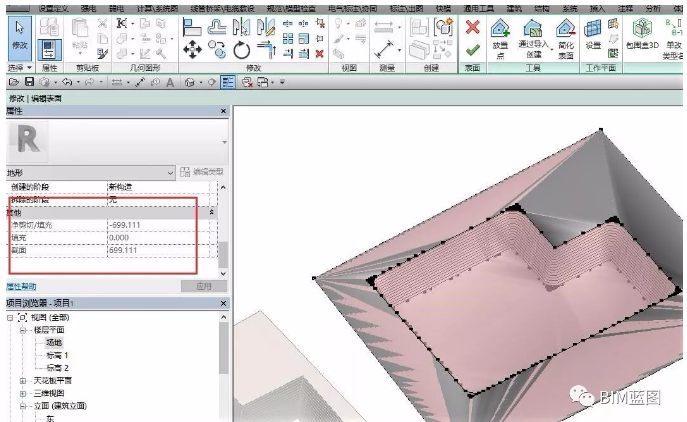
Task: Click the Pin icon in the Modify panel
Action: tap(320, 39)
